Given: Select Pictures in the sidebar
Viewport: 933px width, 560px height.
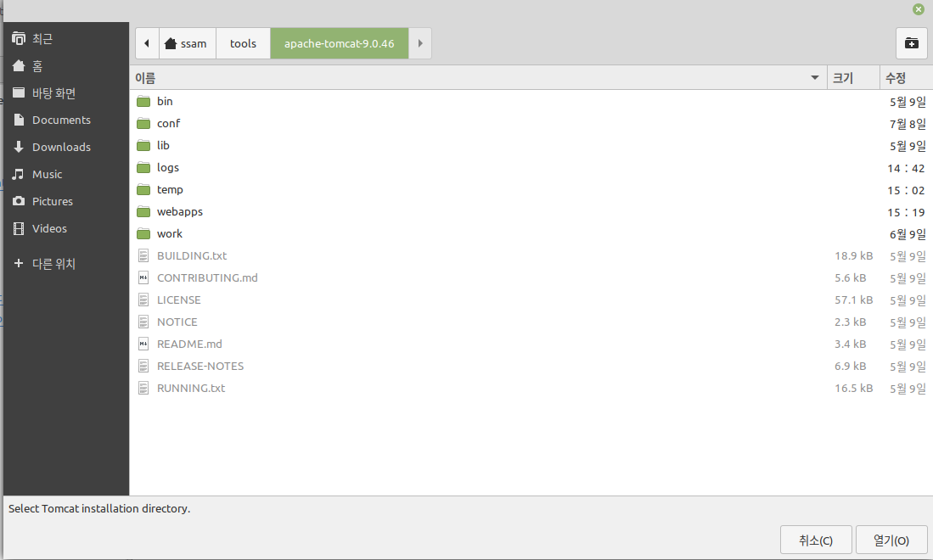Looking at the screenshot, I should [66, 202].
